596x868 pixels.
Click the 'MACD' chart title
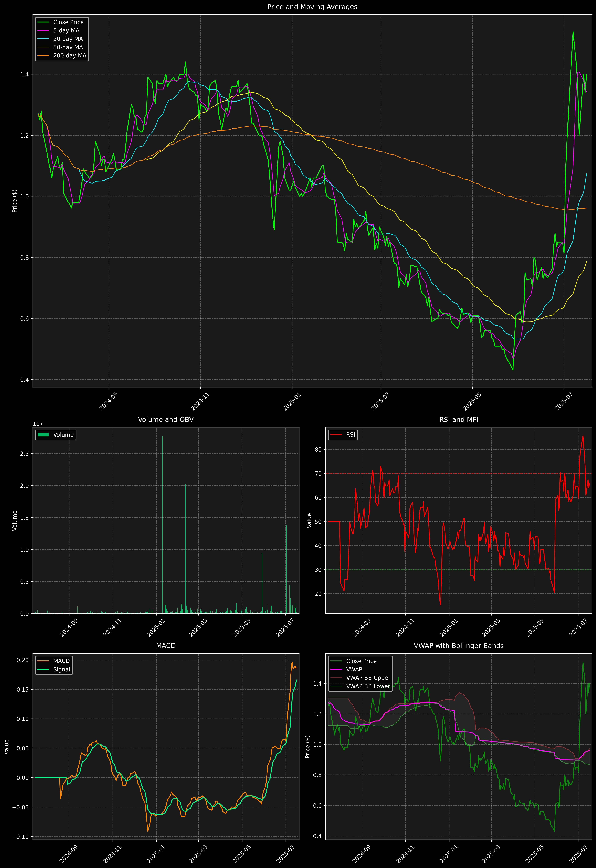[x=166, y=646]
